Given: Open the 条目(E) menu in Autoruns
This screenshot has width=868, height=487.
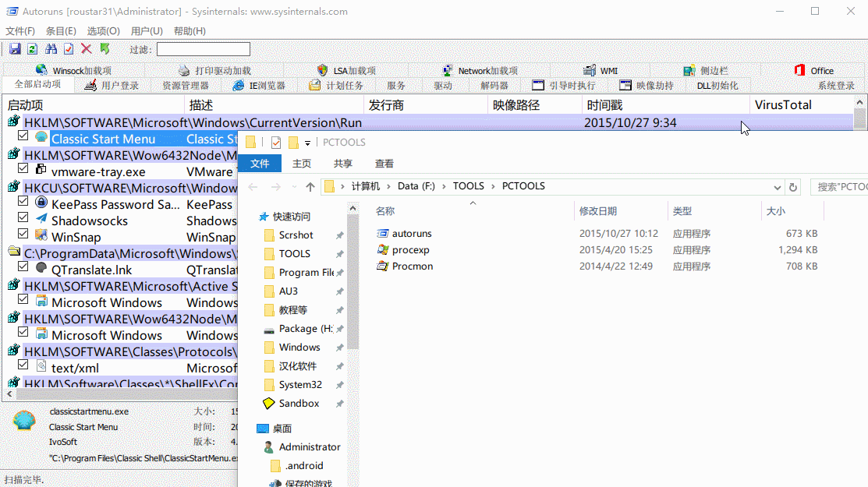Looking at the screenshot, I should [x=61, y=31].
